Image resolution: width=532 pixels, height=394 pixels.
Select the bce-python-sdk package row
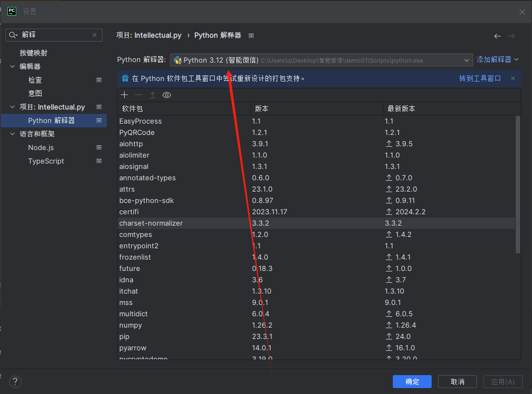click(x=317, y=201)
